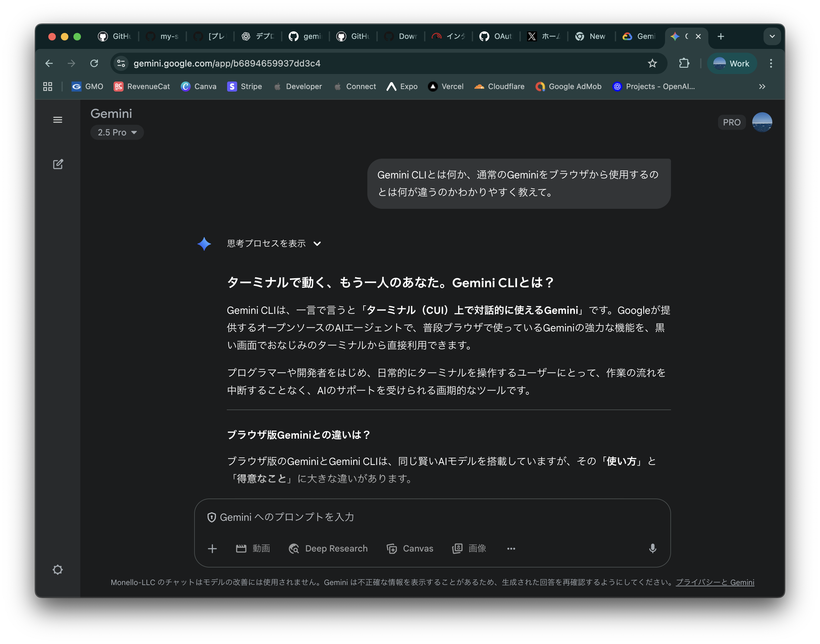Click the plus icon to add files

click(212, 549)
